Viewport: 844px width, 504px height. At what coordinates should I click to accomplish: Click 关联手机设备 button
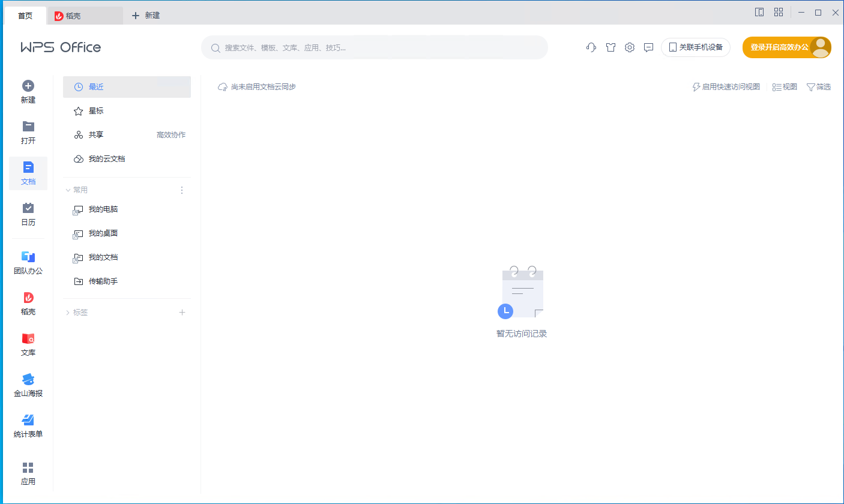click(696, 47)
